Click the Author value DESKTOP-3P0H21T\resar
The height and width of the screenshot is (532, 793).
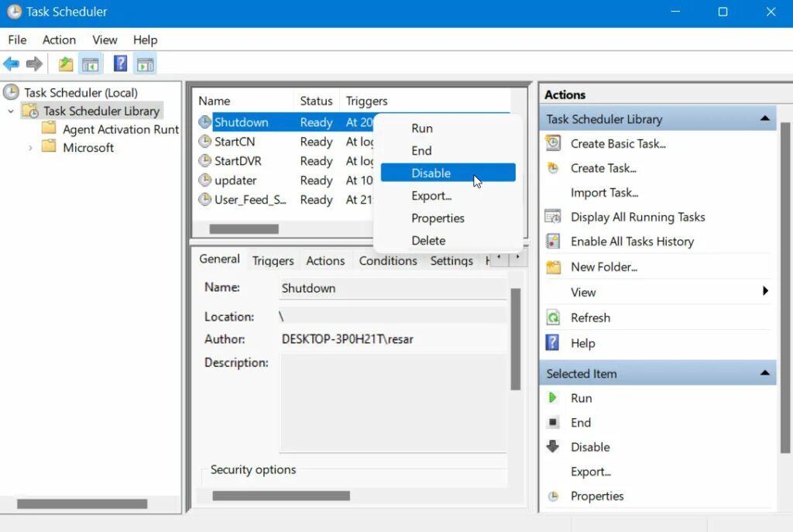348,339
